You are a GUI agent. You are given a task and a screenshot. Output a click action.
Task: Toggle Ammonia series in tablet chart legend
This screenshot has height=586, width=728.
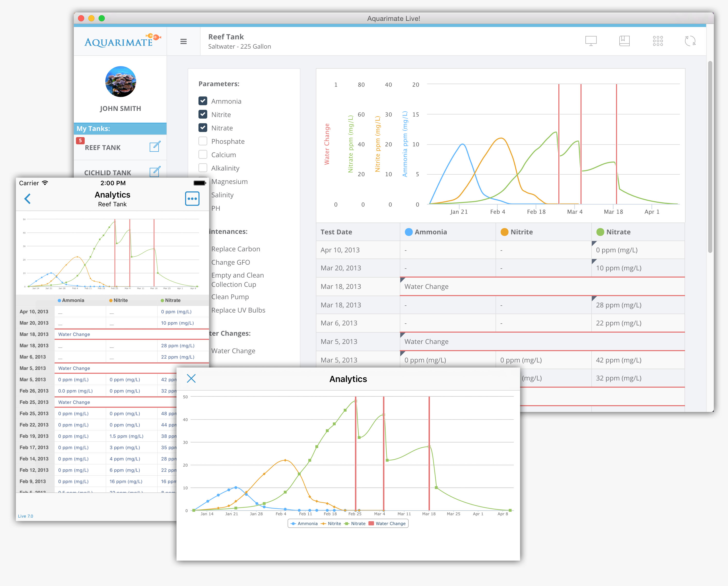[x=304, y=523]
